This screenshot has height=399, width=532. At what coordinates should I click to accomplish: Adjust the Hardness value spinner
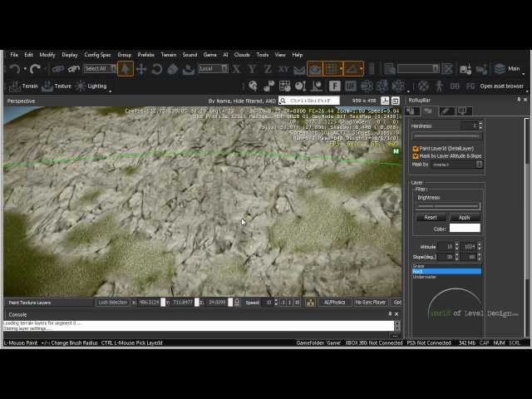[x=480, y=126]
